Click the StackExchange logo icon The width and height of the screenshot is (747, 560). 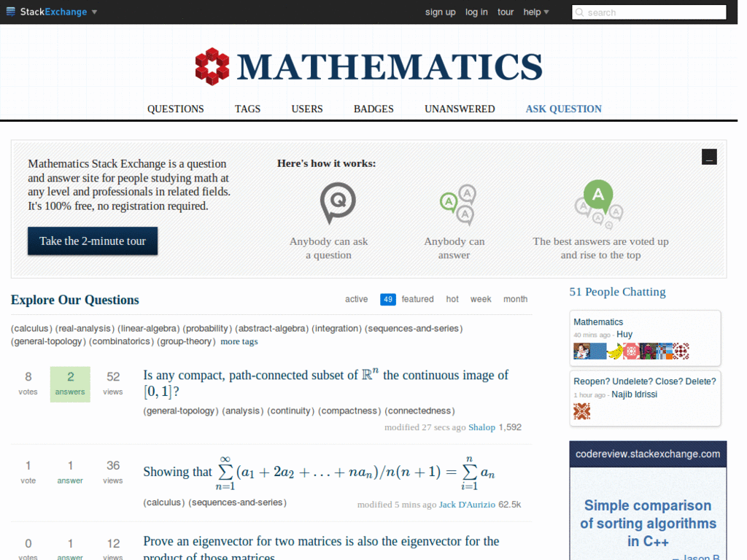click(10, 12)
